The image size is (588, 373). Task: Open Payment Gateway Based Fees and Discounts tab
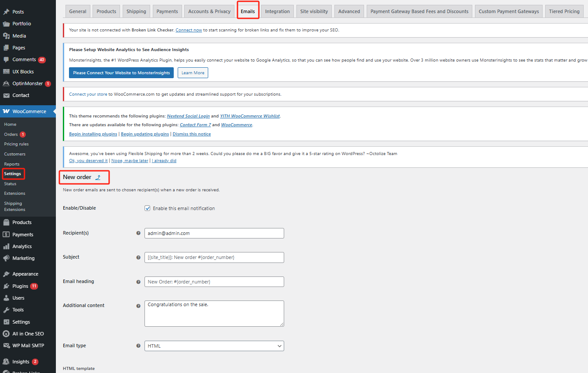(420, 11)
